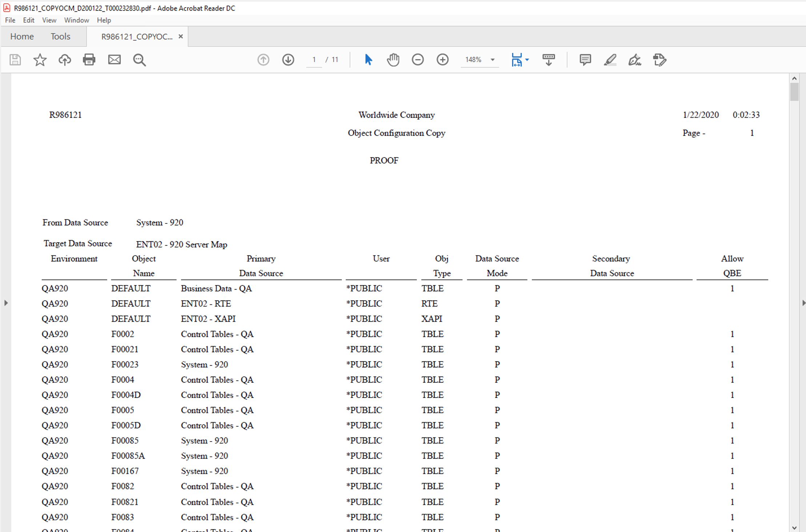The width and height of the screenshot is (806, 532).
Task: Activate the Hand pan tool
Action: [x=393, y=60]
